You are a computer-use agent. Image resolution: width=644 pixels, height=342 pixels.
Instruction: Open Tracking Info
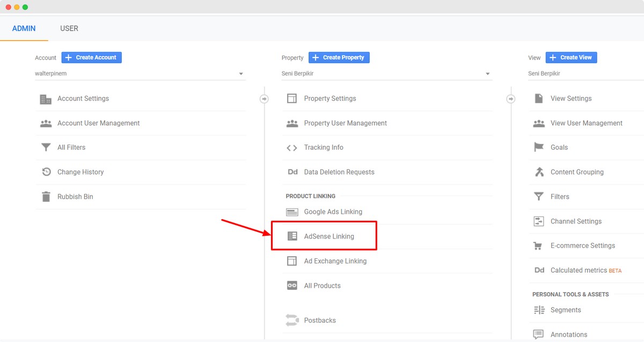coord(324,148)
